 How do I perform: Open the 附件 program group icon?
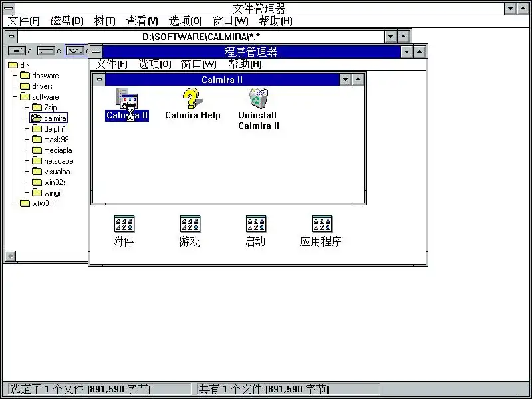124,231
